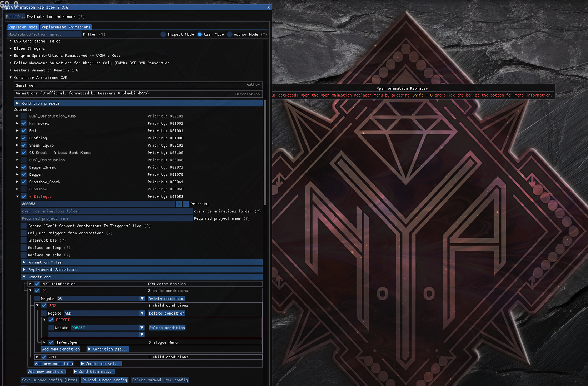Click the FormID input field

(x=15, y=16)
